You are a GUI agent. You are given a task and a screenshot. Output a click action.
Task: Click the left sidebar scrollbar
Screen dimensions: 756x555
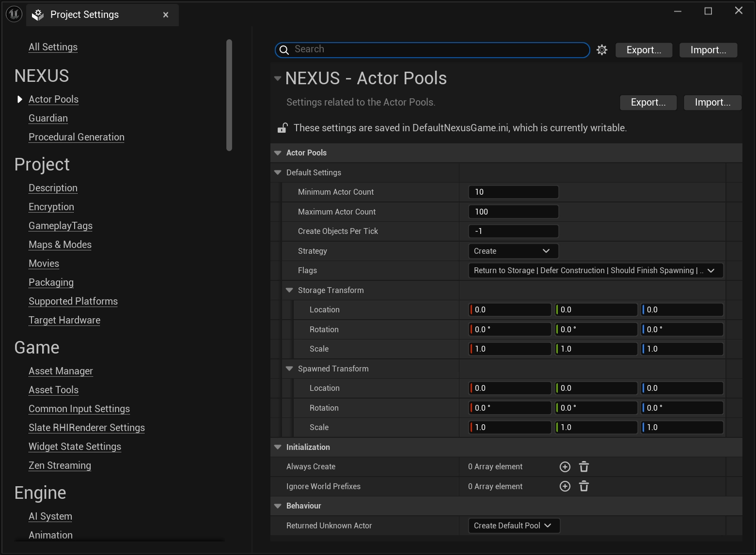click(x=229, y=95)
